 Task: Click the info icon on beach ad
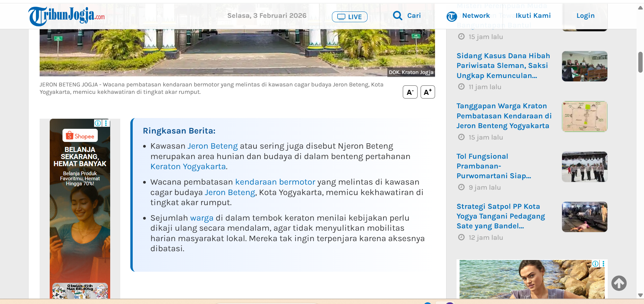(x=595, y=264)
